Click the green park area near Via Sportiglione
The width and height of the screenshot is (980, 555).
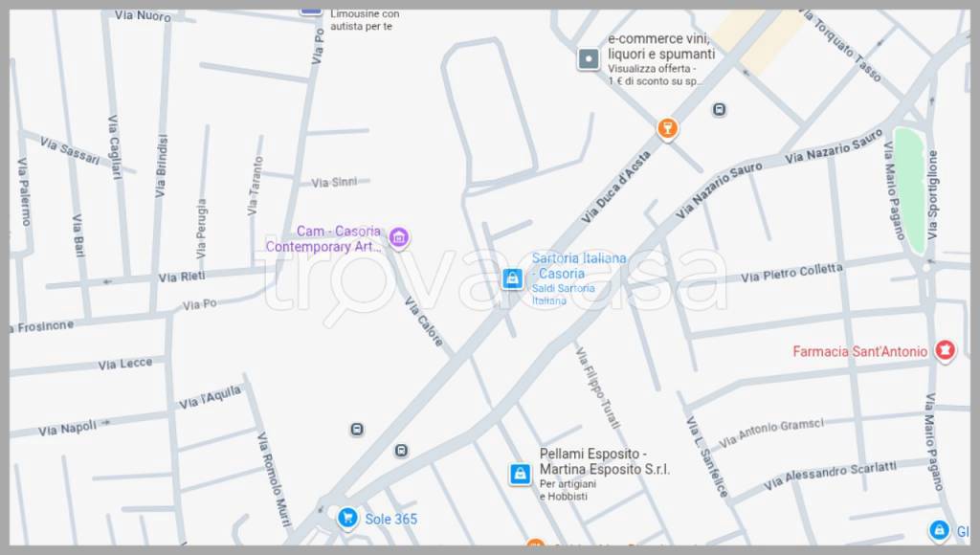point(909,190)
